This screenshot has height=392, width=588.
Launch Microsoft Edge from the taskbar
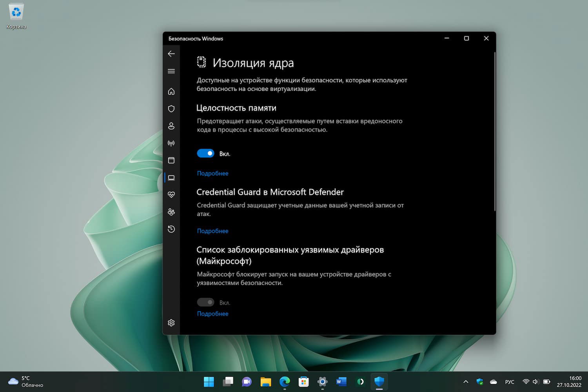285,381
